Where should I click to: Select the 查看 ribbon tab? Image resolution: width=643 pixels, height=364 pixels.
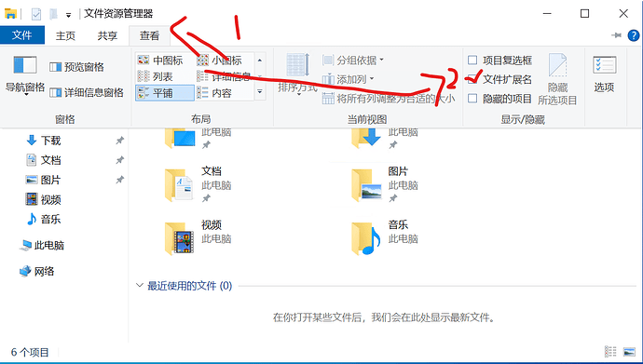pos(149,36)
